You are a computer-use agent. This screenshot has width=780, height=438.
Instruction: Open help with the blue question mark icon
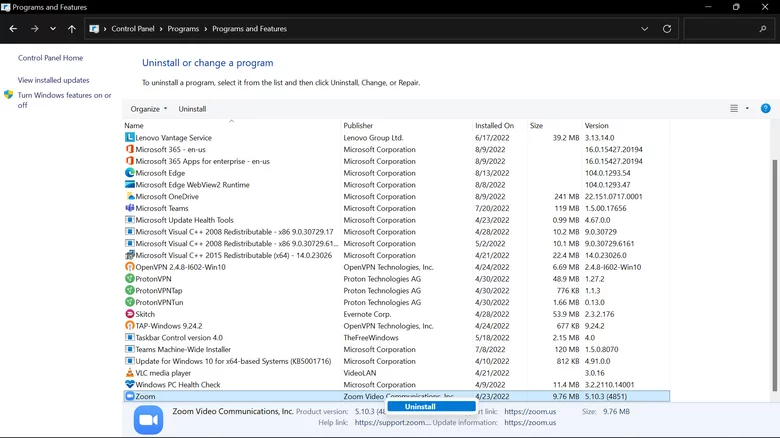point(766,109)
